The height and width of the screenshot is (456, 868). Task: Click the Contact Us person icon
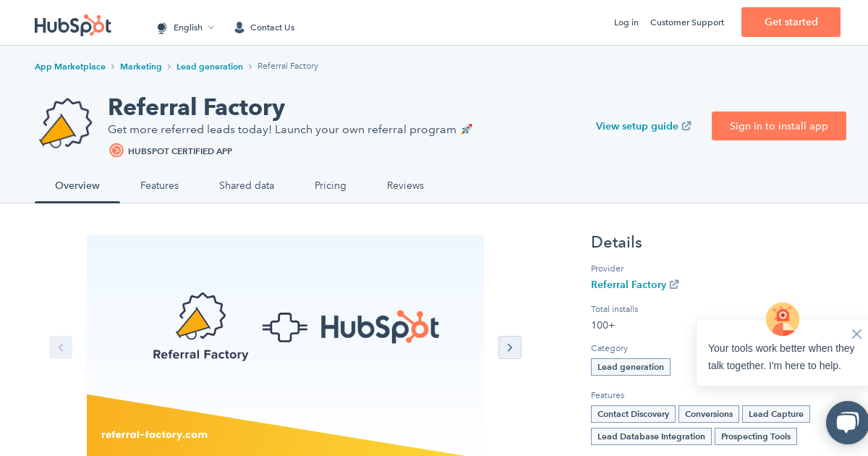(x=239, y=28)
